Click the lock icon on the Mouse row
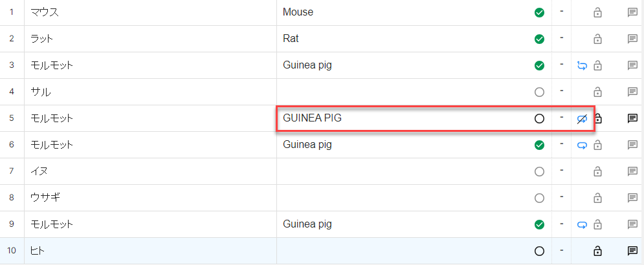The width and height of the screenshot is (644, 265). (597, 12)
